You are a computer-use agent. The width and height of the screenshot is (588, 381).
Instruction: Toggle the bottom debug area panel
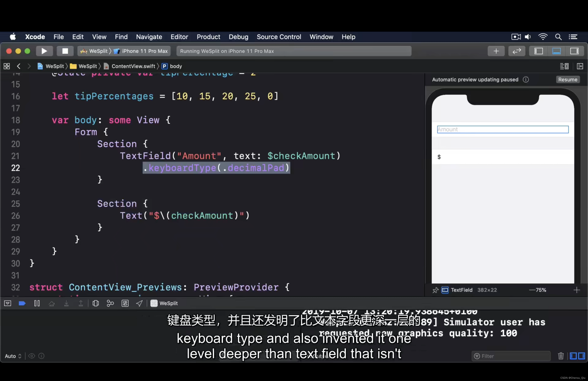click(556, 51)
